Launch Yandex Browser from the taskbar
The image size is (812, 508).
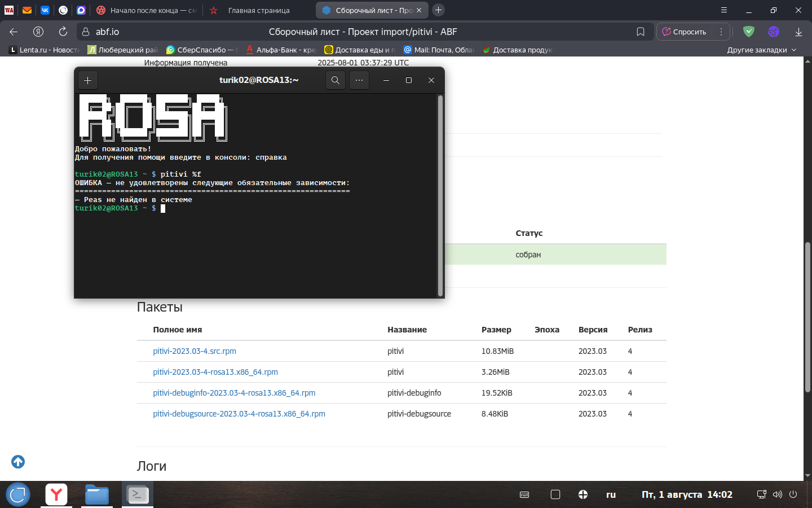click(x=56, y=494)
